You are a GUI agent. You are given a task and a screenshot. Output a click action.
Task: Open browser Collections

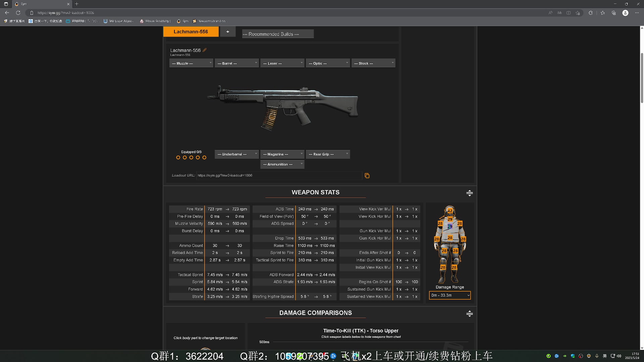[x=614, y=13]
